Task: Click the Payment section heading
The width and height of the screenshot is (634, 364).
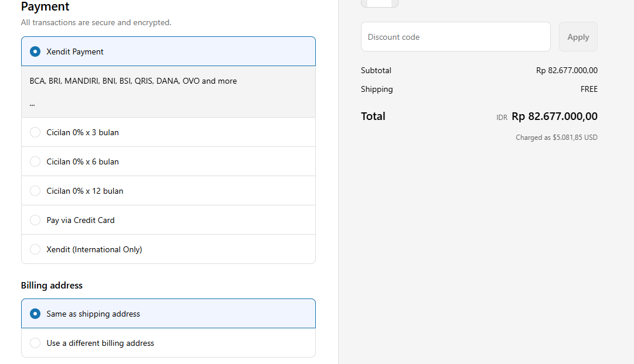Action: coord(45,7)
